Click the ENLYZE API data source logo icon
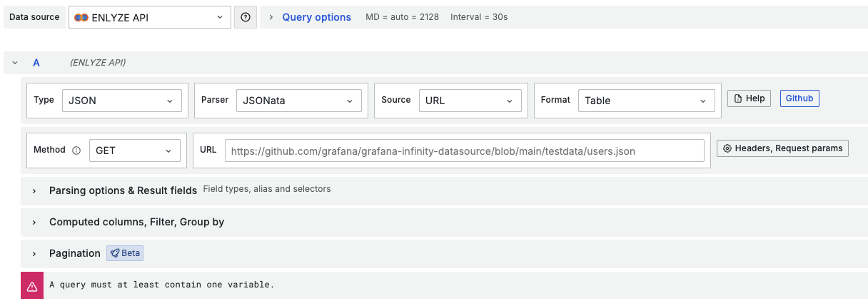 [x=81, y=17]
